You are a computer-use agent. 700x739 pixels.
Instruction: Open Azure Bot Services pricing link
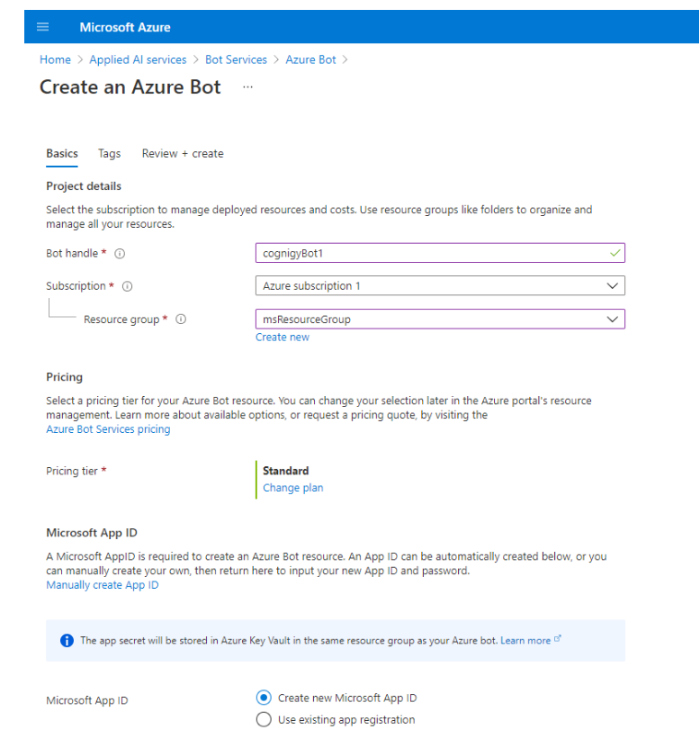pos(108,429)
